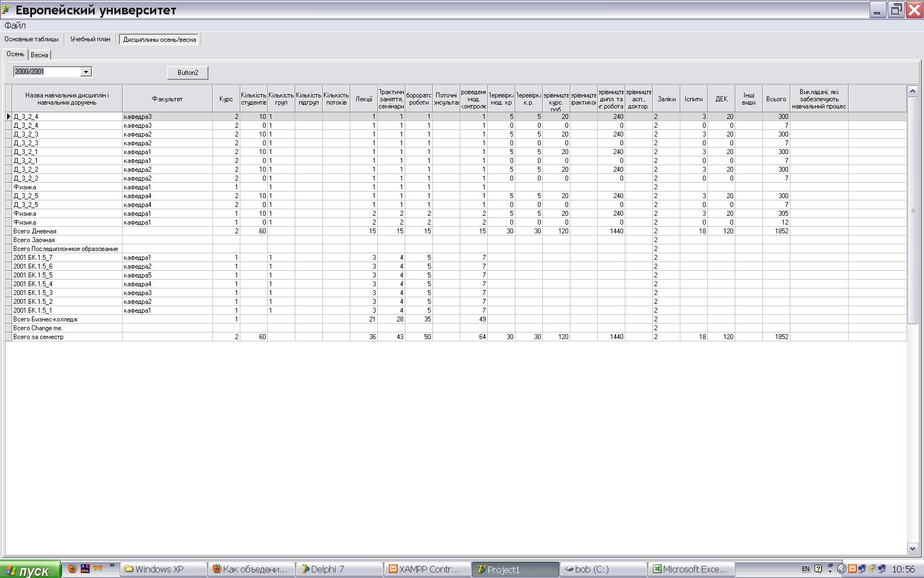Open the Учебный план tab

tap(90, 39)
